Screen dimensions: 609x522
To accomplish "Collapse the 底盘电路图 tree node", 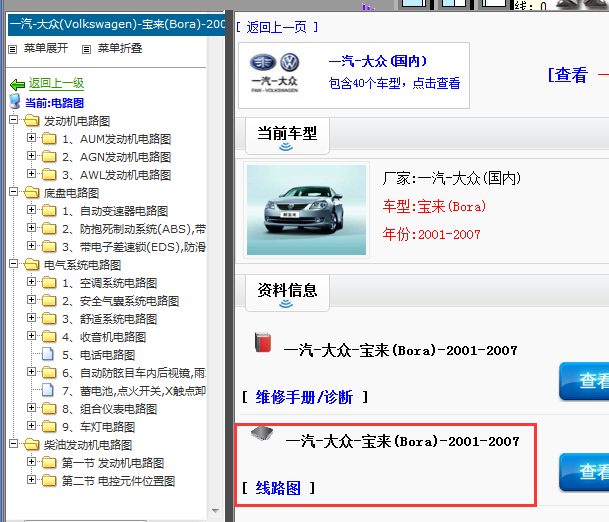I will [x=14, y=191].
